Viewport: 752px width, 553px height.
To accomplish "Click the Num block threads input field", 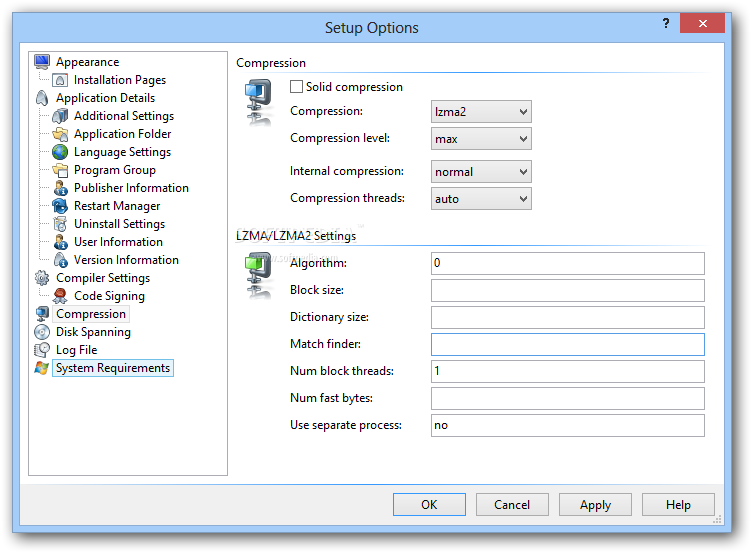I will (568, 372).
